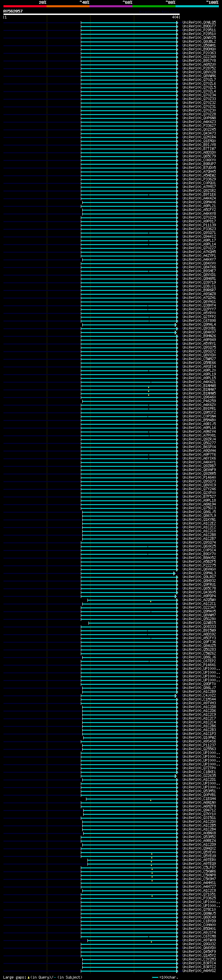Image resolution: width=222 pixels, height=980 pixels.
Task: Select the UniRef100_Q9SQ71 row label
Action: [199, 233]
